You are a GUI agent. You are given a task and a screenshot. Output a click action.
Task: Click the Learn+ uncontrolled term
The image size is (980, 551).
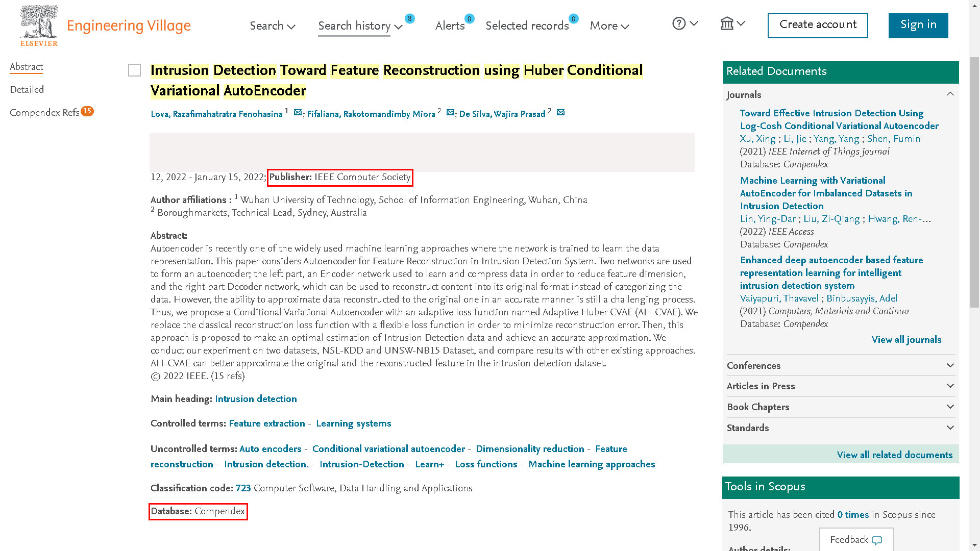point(429,464)
